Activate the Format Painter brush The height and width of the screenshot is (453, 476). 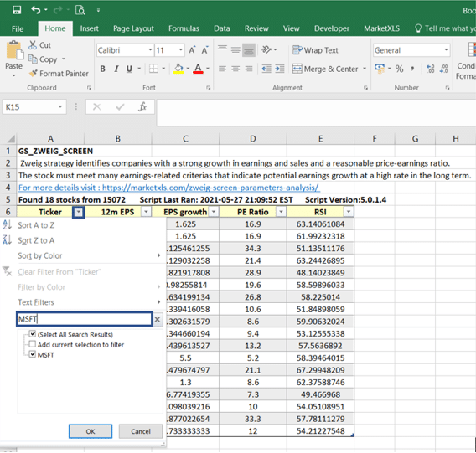click(33, 73)
